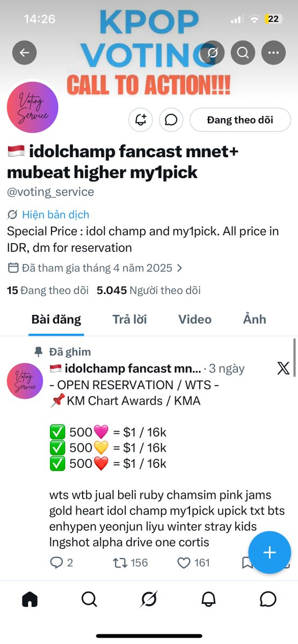298x644 pixels.
Task: Open notifications bell in the bottom bar
Action: [208, 599]
